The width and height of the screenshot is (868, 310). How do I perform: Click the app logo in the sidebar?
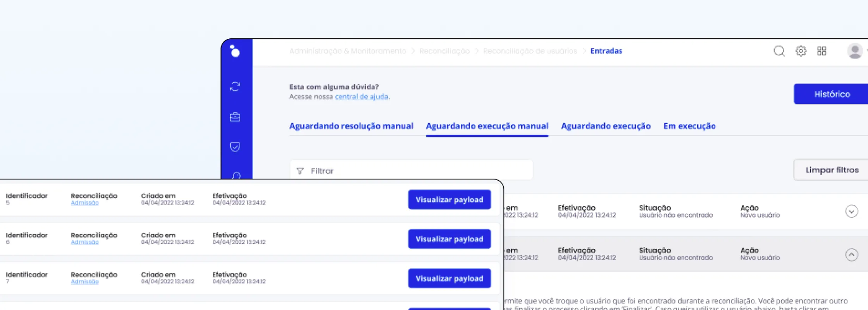235,51
